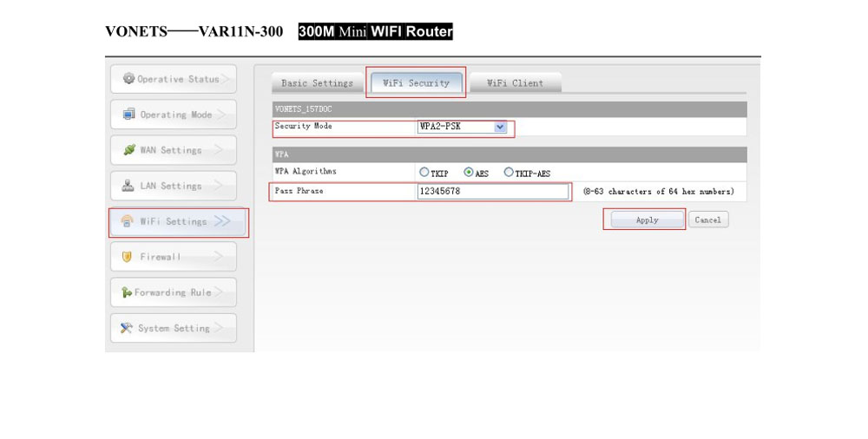This screenshot has width=868, height=439.
Task: Select the TKIP-AES algorithm radio button
Action: click(x=508, y=172)
